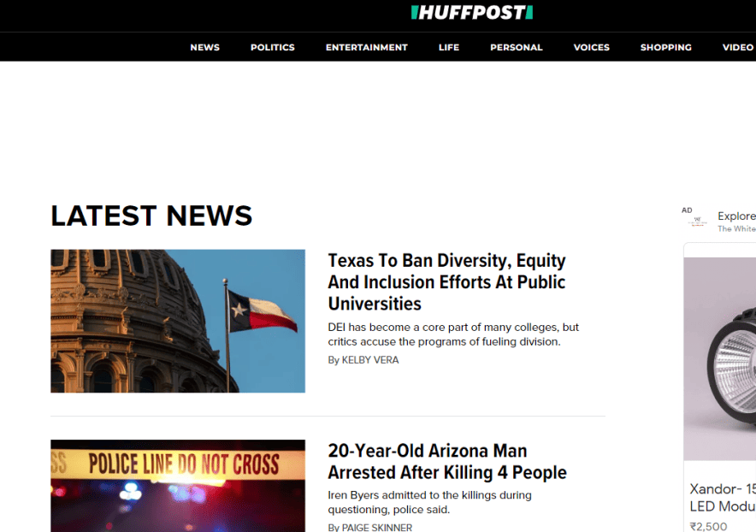Viewport: 756px width, 532px height.
Task: Select the LIFE tab
Action: pyautogui.click(x=448, y=47)
